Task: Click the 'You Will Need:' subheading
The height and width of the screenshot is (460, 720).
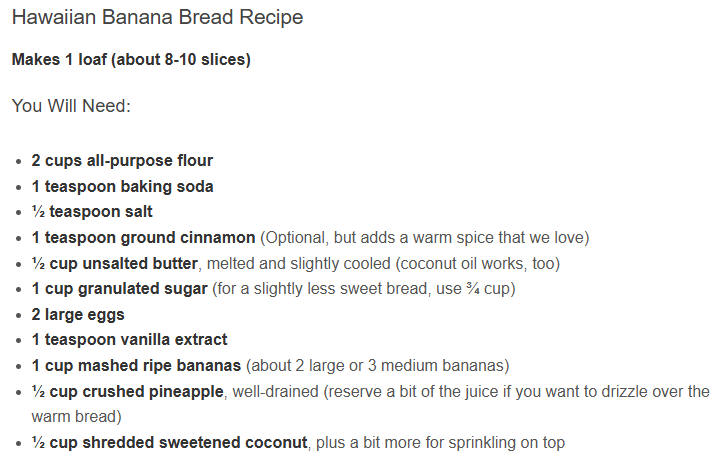Action: coord(71,106)
